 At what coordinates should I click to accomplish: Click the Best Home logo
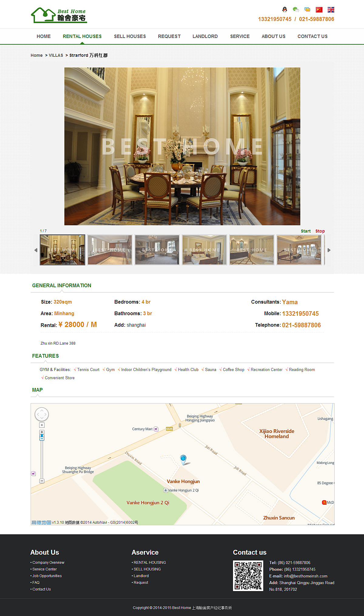point(59,15)
